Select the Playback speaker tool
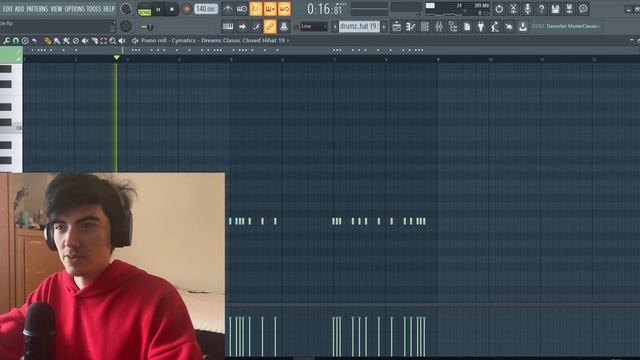The width and height of the screenshot is (640, 360). [x=122, y=40]
